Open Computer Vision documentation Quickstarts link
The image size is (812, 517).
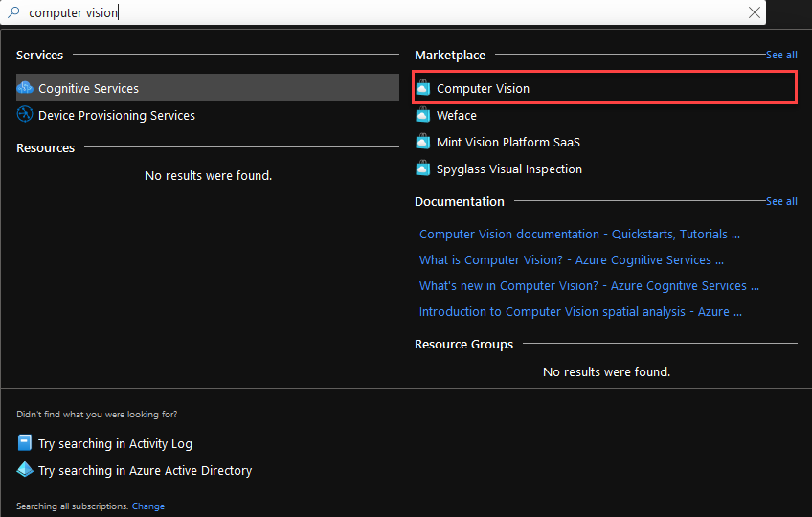pos(579,234)
